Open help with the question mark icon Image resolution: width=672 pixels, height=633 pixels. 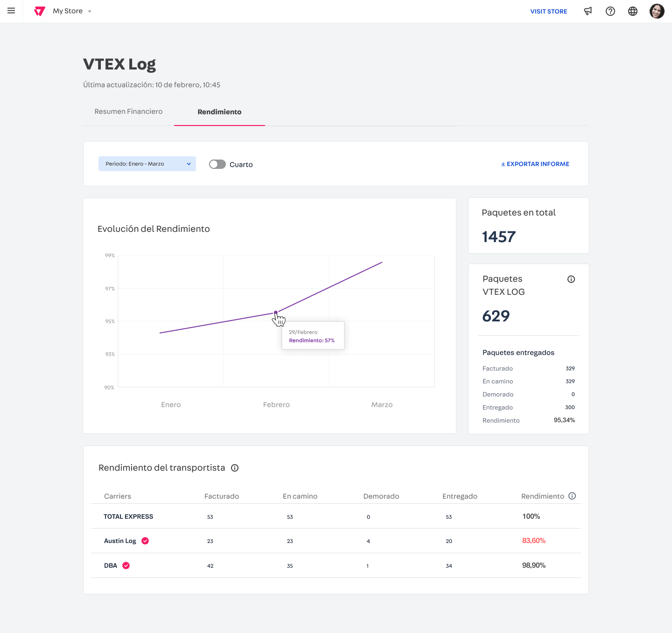[x=610, y=11]
